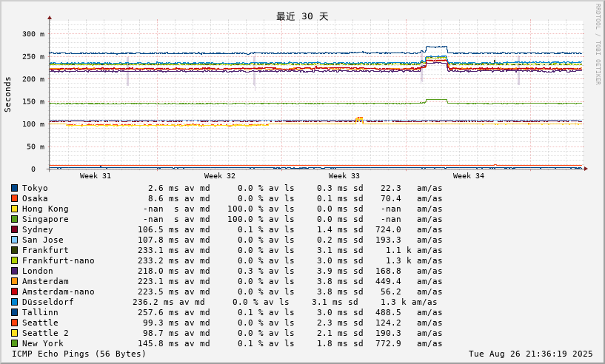The image size is (605, 364).
Task: Click ICMP Echo Pings (56 Bytes) footer
Action: 79,354
